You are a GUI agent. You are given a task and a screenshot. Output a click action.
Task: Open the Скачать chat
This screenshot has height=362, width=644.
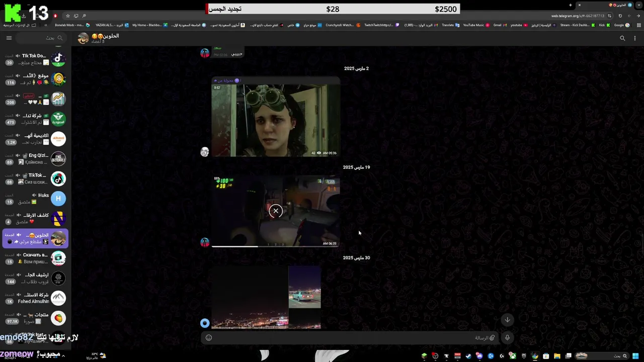click(x=35, y=258)
